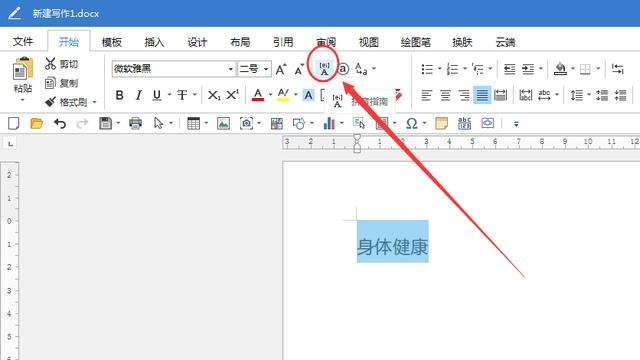Image resolution: width=640 pixels, height=360 pixels.
Task: Align text right
Action: click(464, 96)
